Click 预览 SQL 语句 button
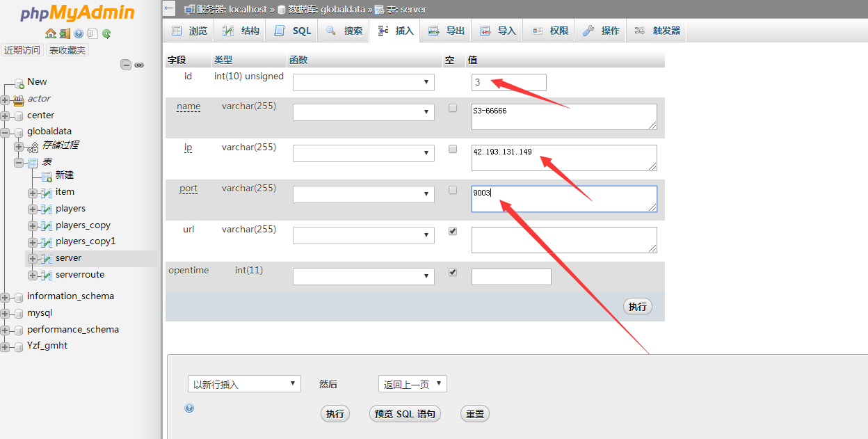868x439 pixels. (405, 414)
